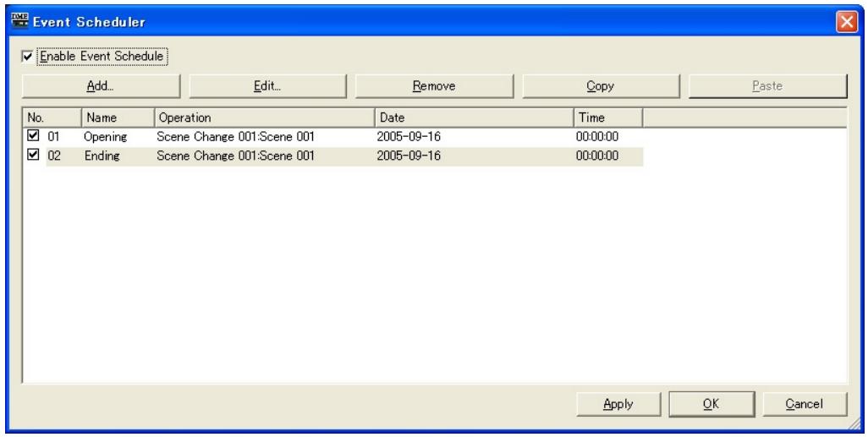This screenshot has height=437, width=868.
Task: Click the Ending row time 00:00:00
Action: coord(597,156)
